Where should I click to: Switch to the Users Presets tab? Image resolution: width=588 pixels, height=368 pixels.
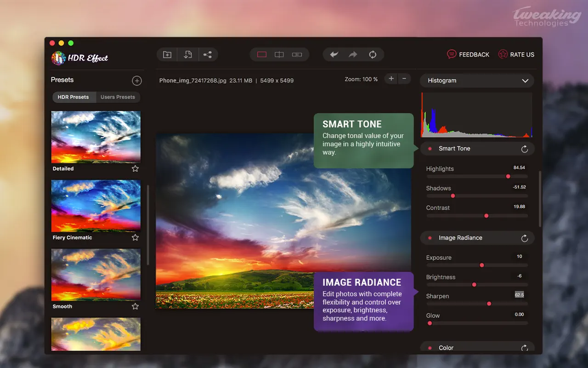[118, 97]
